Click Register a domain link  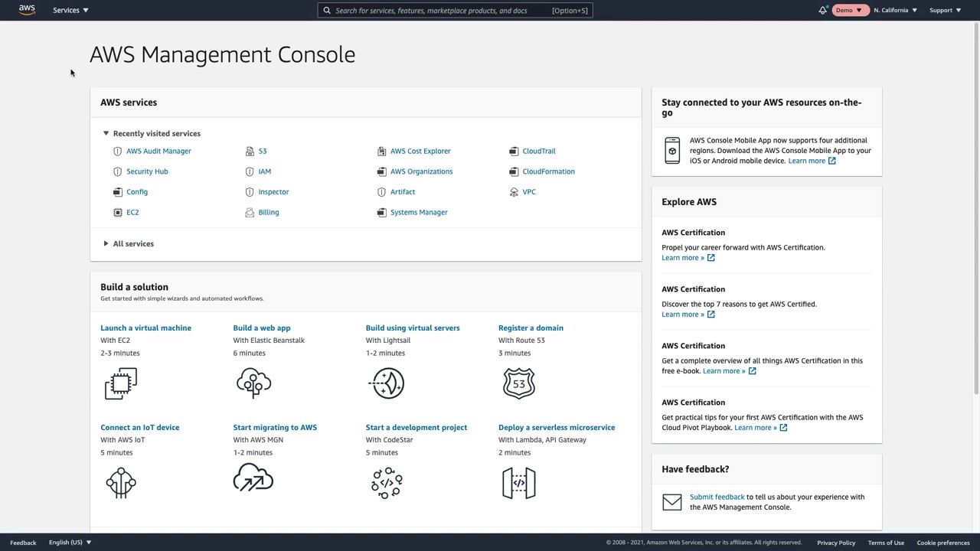pos(531,328)
